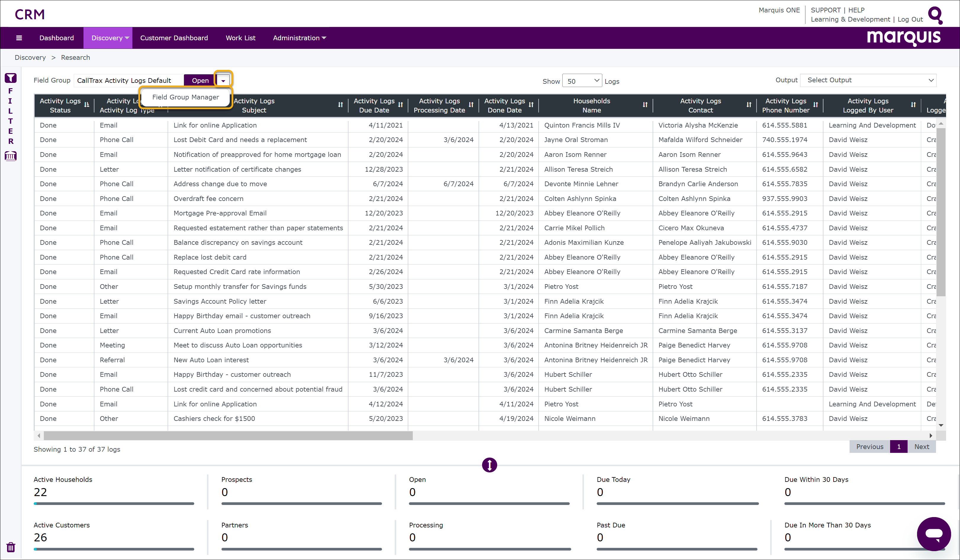Open the Select Output dropdown

pyautogui.click(x=868, y=80)
